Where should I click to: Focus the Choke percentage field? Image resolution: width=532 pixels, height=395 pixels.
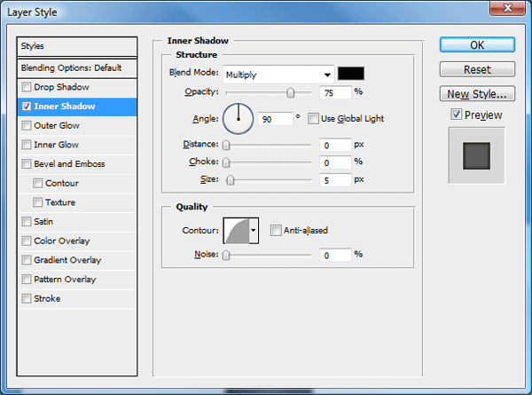click(335, 162)
